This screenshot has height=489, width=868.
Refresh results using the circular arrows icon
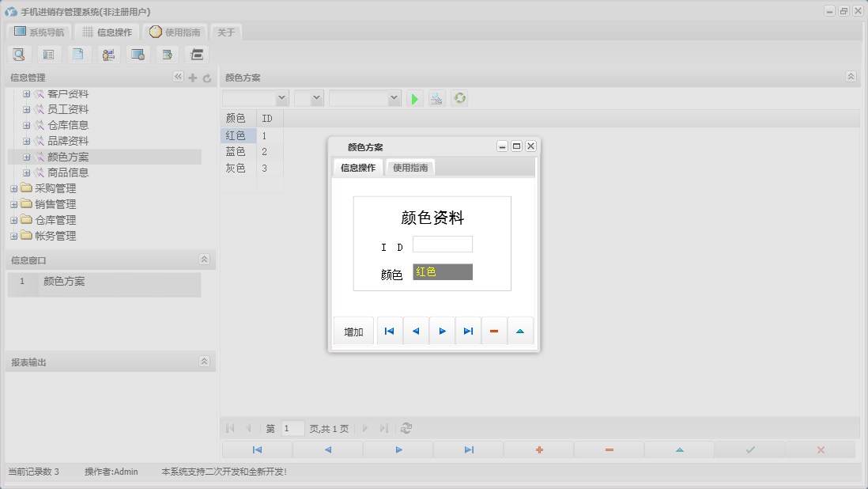tap(459, 98)
